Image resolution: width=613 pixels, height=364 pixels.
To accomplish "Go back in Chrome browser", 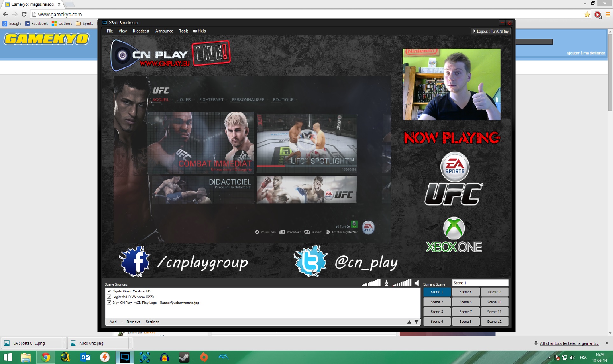I will click(5, 14).
